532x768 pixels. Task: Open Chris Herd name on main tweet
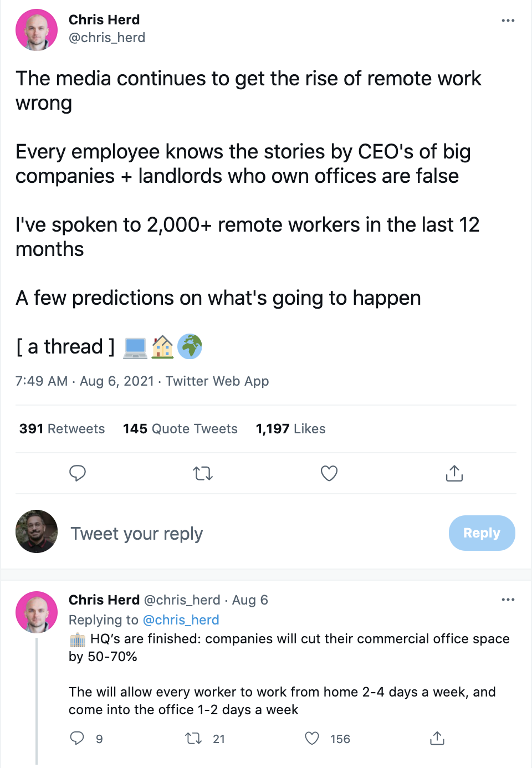(104, 20)
